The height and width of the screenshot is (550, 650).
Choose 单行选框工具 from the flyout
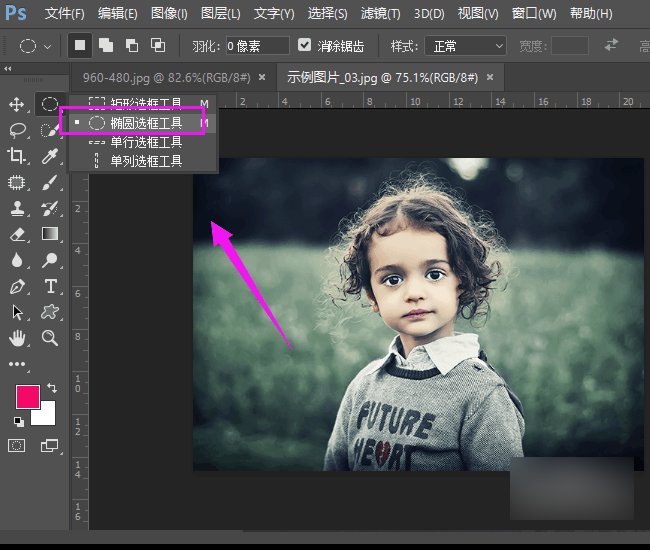pyautogui.click(x=145, y=142)
